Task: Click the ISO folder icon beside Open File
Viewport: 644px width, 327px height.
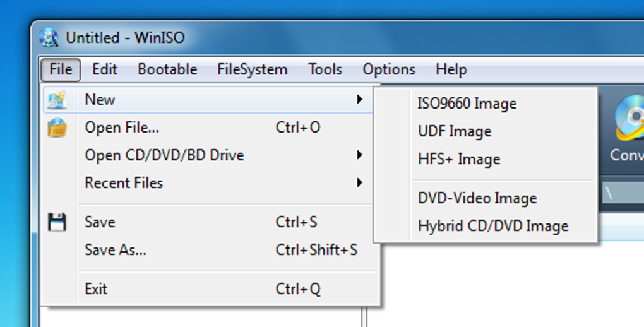Action: point(57,128)
